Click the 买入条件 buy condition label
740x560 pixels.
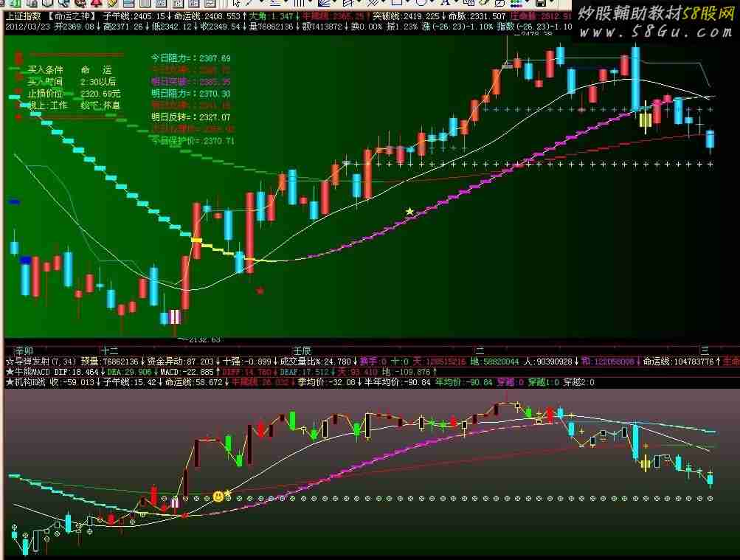[x=45, y=70]
